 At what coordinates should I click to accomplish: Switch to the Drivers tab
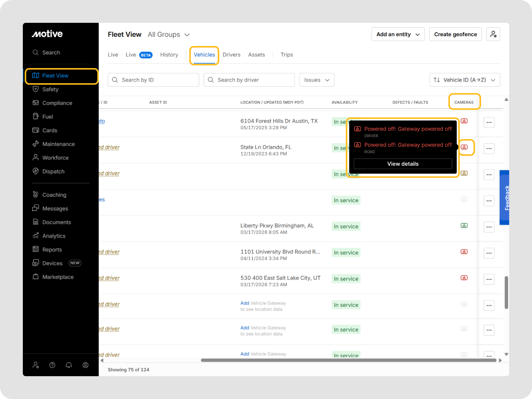[x=231, y=55]
